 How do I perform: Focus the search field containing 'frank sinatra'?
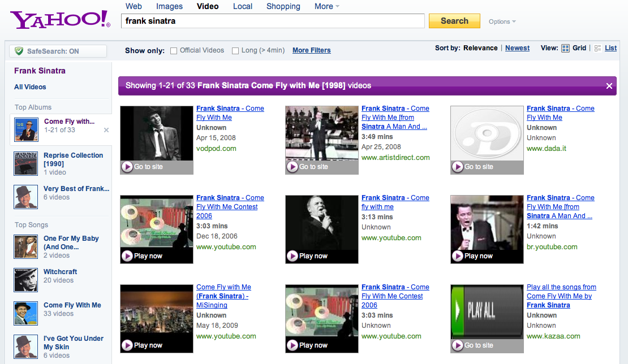273,21
